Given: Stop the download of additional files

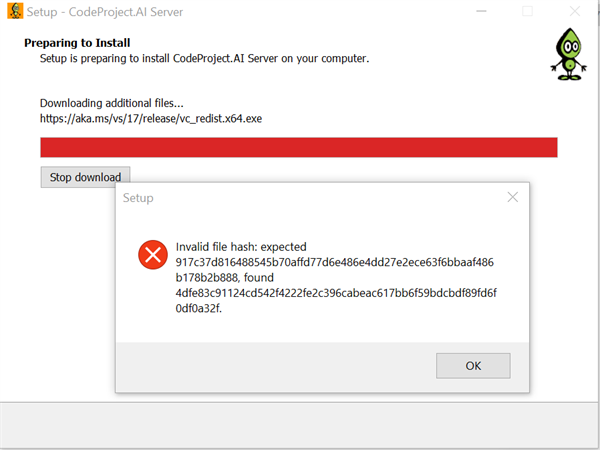Looking at the screenshot, I should [x=85, y=177].
